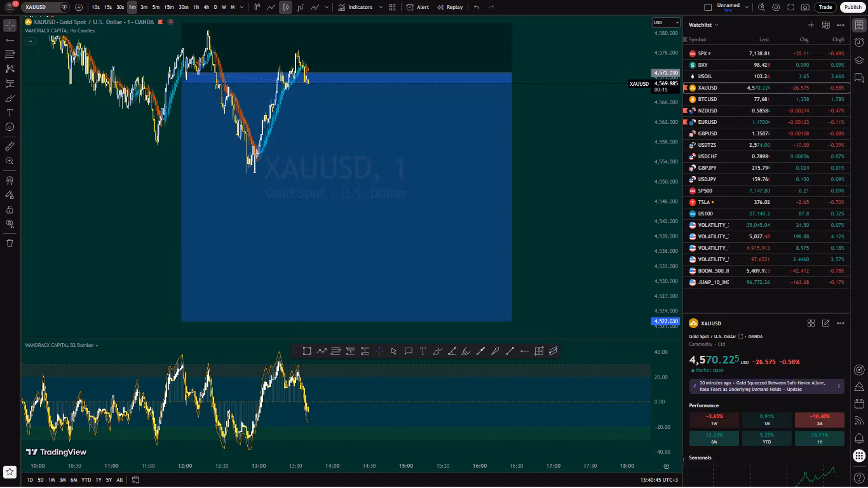868x488 pixels.
Task: Click the Publish button
Action: pyautogui.click(x=853, y=7)
